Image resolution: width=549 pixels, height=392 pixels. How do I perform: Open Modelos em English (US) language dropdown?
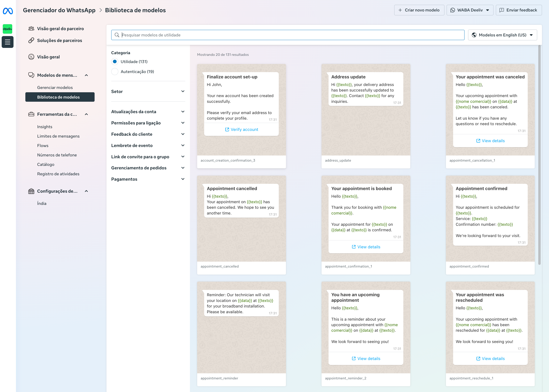pos(502,35)
